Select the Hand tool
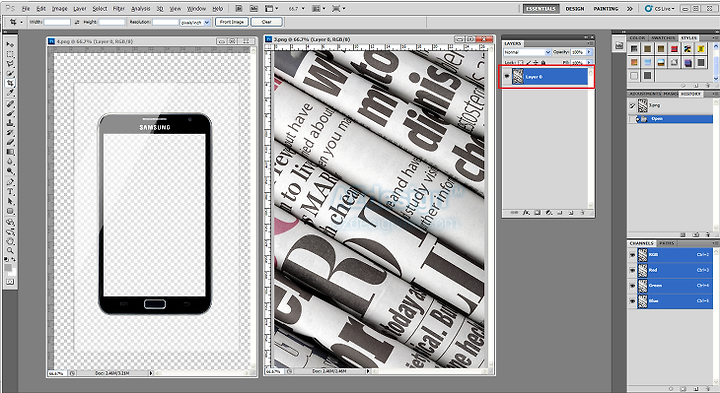 10,241
